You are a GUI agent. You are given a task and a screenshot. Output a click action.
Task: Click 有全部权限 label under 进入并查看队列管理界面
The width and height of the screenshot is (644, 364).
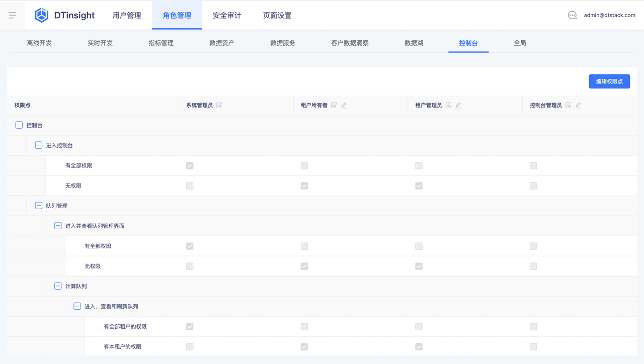[98, 246]
